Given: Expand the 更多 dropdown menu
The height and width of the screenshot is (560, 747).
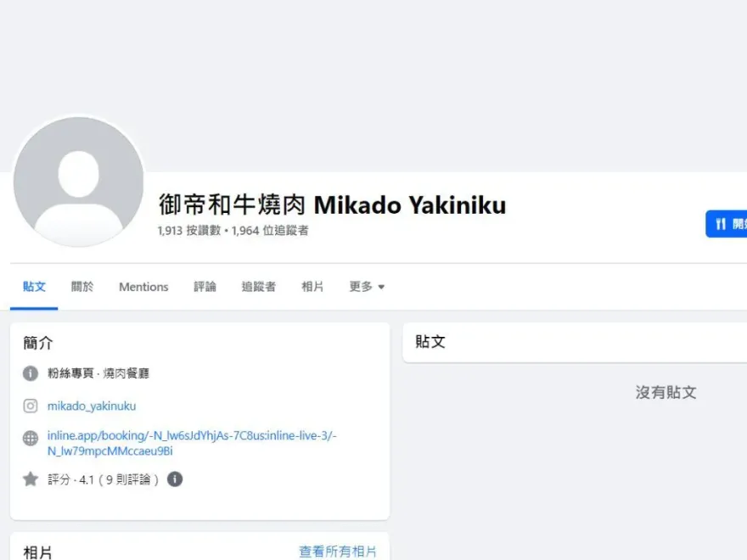Looking at the screenshot, I should pos(367,287).
